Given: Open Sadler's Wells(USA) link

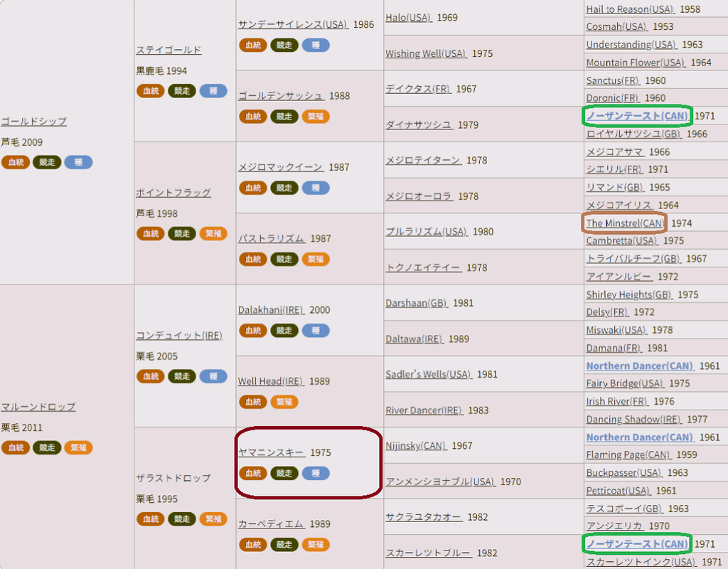Looking at the screenshot, I should pos(429,374).
